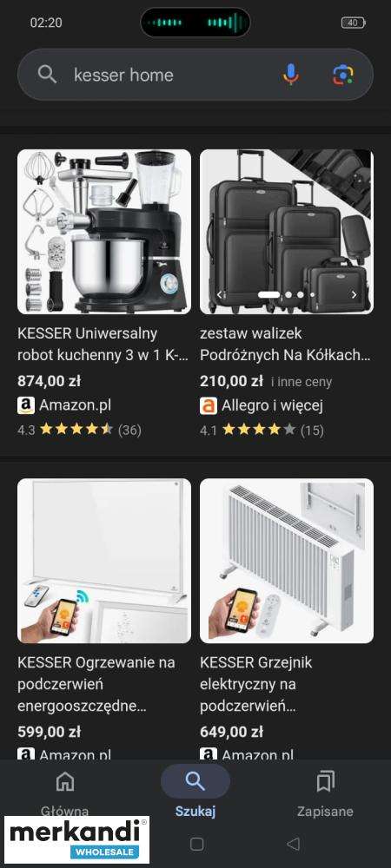
Task: Open the infrared heating panel image
Action: coord(104,561)
